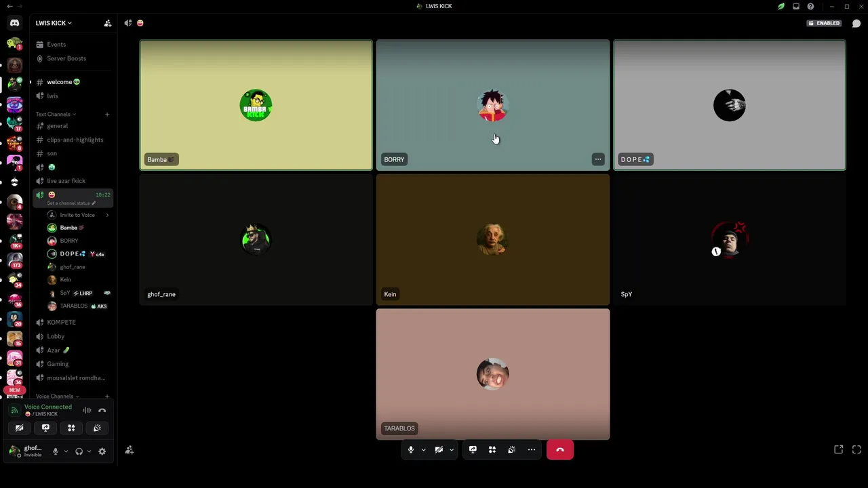The height and width of the screenshot is (488, 868).
Task: Start an activity from call bar
Action: (x=492, y=449)
